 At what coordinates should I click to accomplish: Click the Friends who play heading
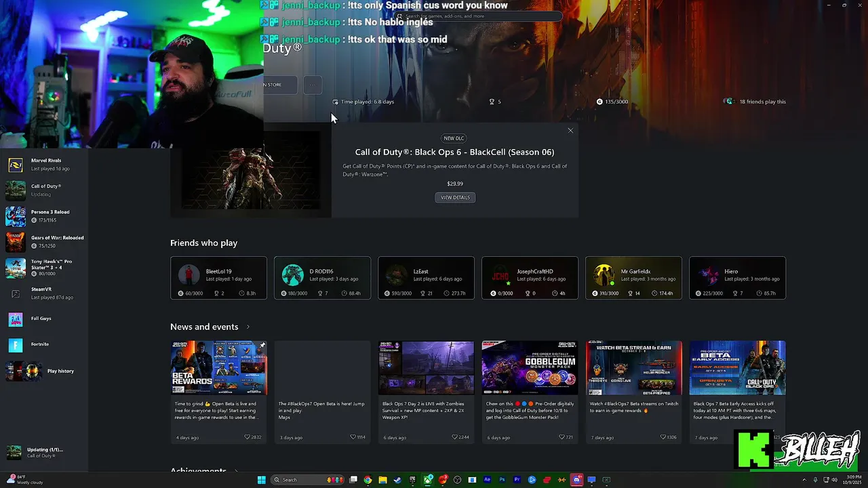click(x=203, y=243)
